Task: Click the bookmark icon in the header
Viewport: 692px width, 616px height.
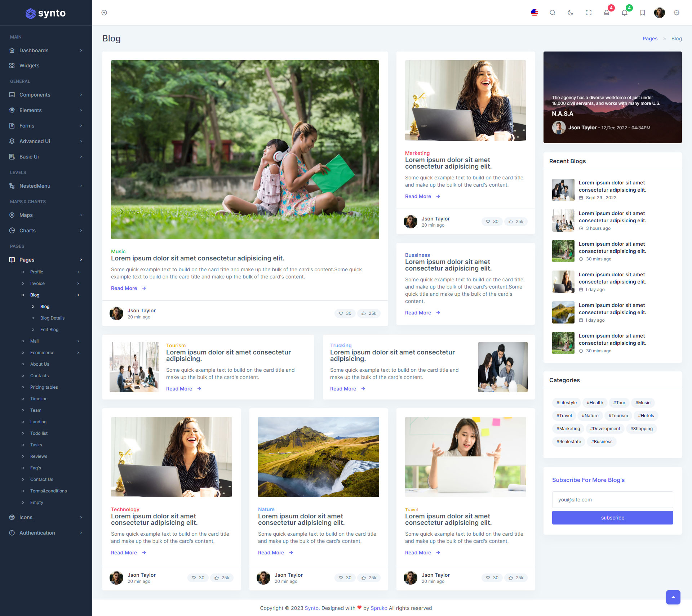Action: (x=642, y=13)
